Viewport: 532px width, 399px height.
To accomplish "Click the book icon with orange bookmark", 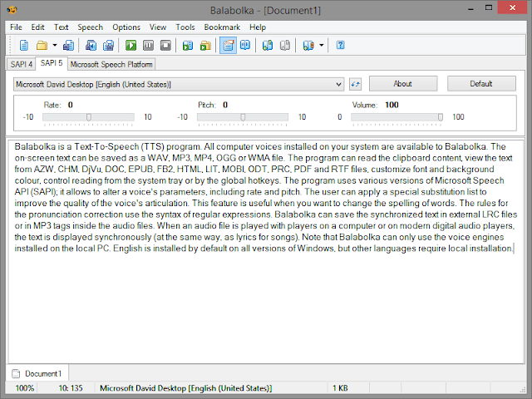I will tap(308, 45).
